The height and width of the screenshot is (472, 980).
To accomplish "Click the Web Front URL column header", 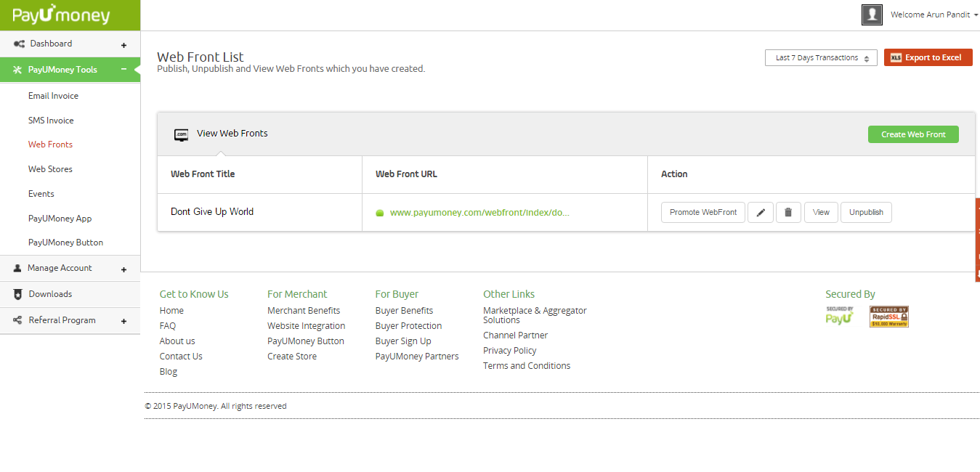I will [406, 174].
